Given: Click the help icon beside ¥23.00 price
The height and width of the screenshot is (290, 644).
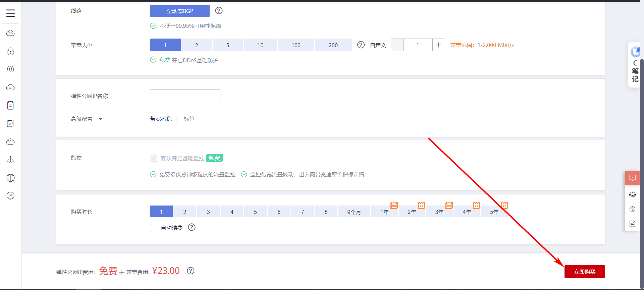Looking at the screenshot, I should point(191,271).
